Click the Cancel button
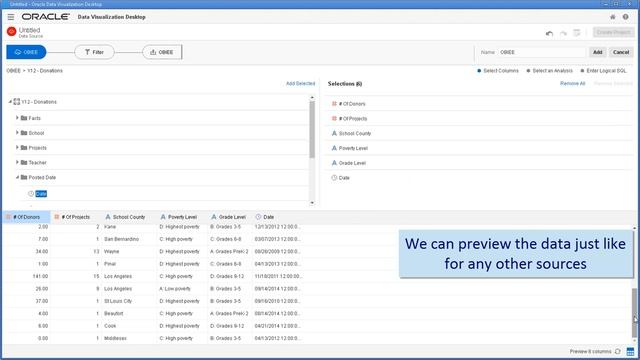Image resolution: width=640 pixels, height=360 pixels. (x=621, y=52)
